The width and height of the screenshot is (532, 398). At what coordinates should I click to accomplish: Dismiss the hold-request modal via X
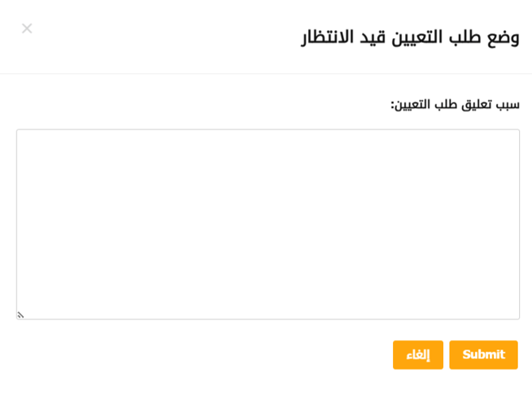(27, 29)
